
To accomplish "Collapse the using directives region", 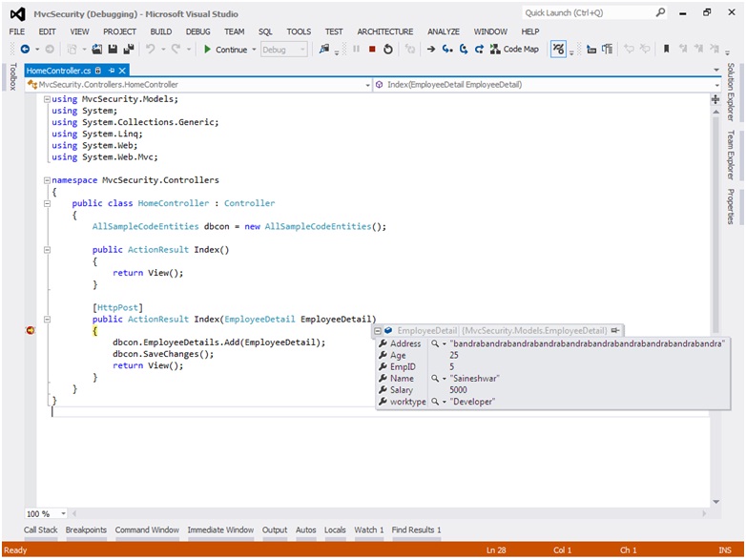I will point(47,99).
